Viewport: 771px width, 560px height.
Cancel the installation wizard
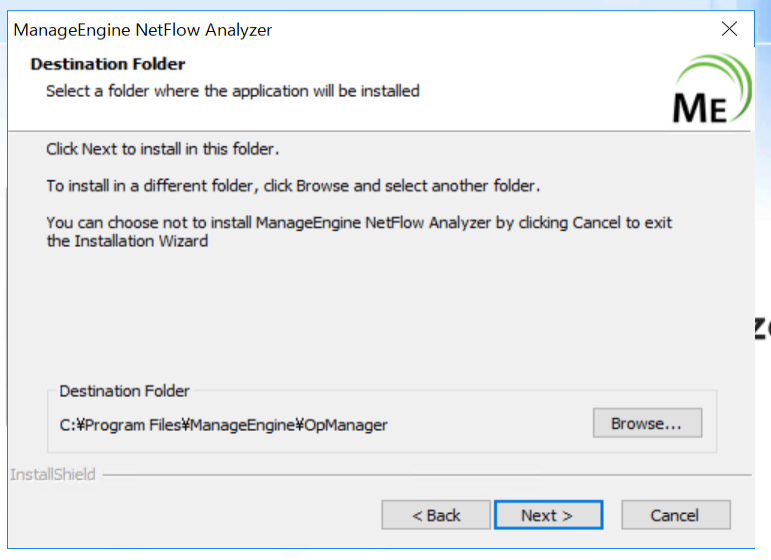(x=675, y=515)
